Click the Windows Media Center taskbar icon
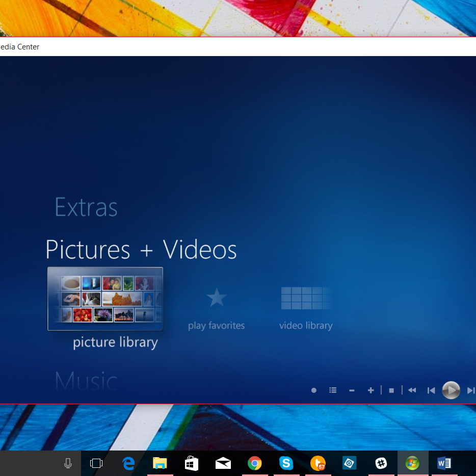This screenshot has width=476, height=476. coord(413,464)
